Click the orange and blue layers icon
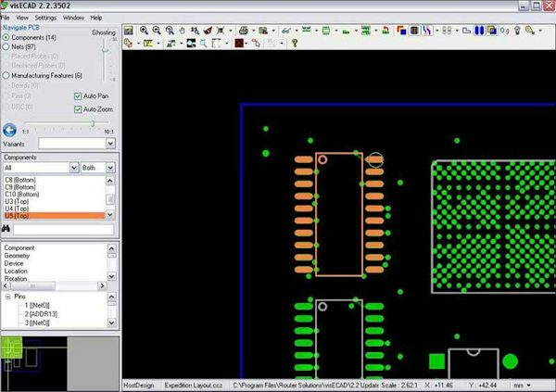This screenshot has width=556, height=392. [x=401, y=31]
